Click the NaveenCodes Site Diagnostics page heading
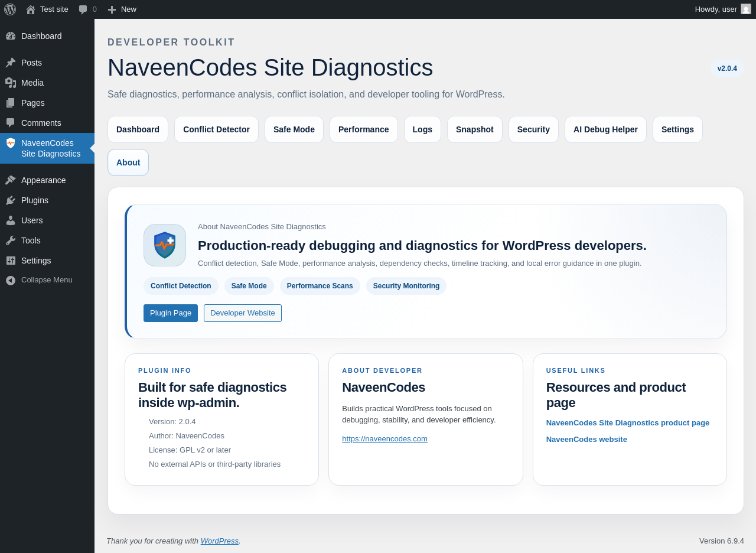 point(271,67)
